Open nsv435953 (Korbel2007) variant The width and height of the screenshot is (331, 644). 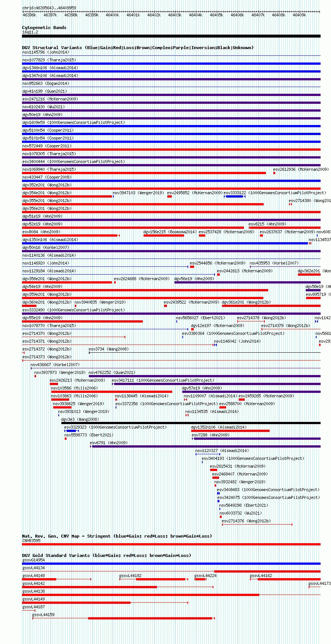274,263
